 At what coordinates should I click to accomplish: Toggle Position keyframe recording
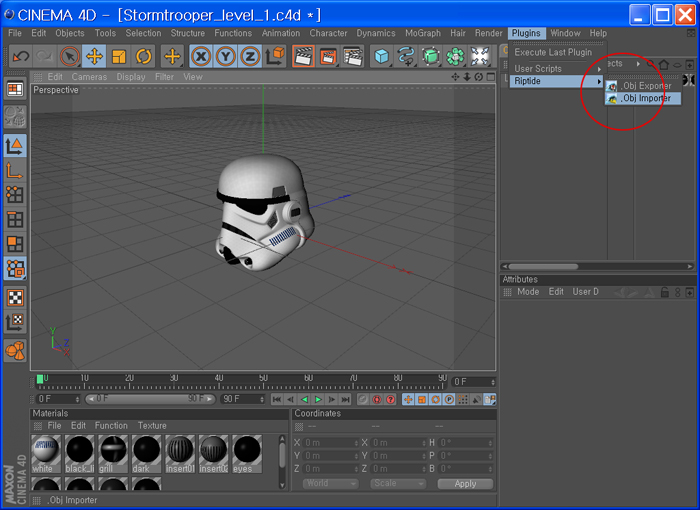(x=408, y=399)
